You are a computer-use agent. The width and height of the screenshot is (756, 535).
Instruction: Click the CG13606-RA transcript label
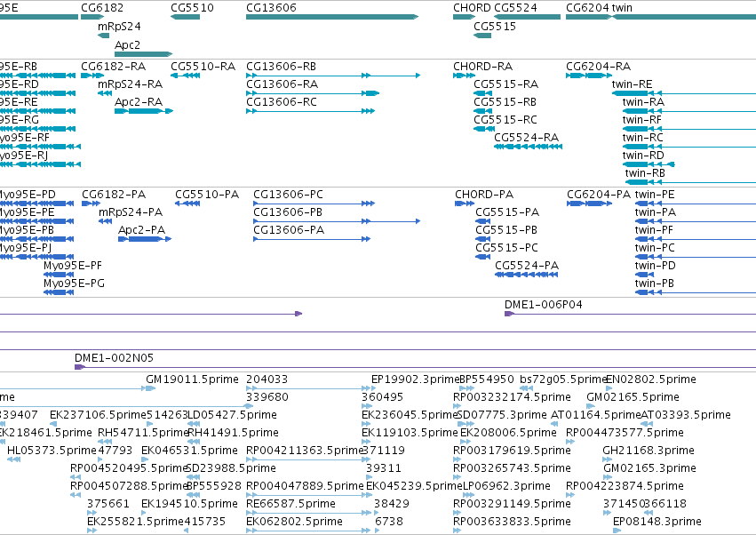click(x=282, y=84)
